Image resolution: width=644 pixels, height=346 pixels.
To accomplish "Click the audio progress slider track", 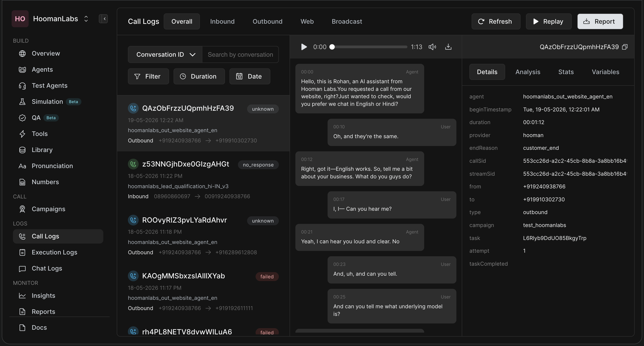I will [369, 47].
